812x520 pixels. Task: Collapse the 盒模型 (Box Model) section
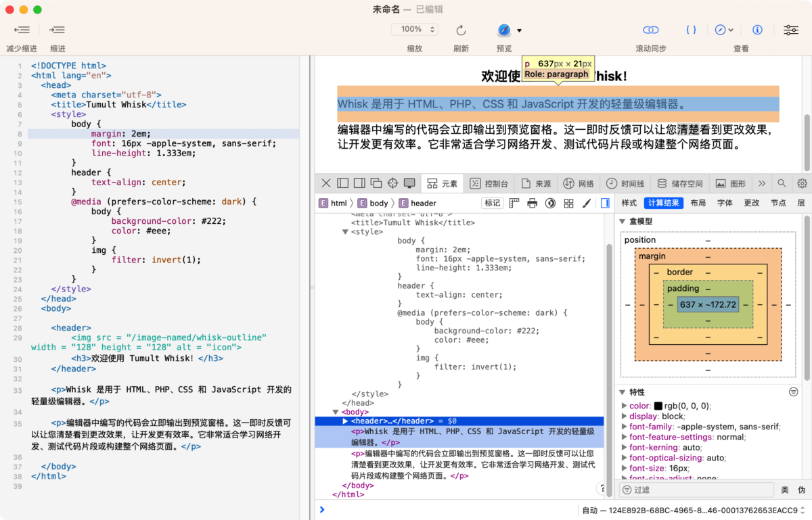623,222
